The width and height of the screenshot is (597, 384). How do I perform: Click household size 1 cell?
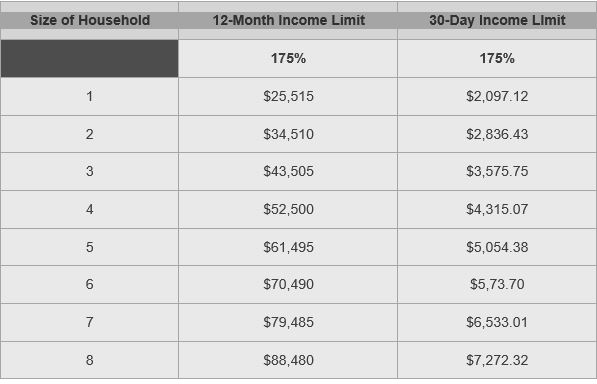89,97
